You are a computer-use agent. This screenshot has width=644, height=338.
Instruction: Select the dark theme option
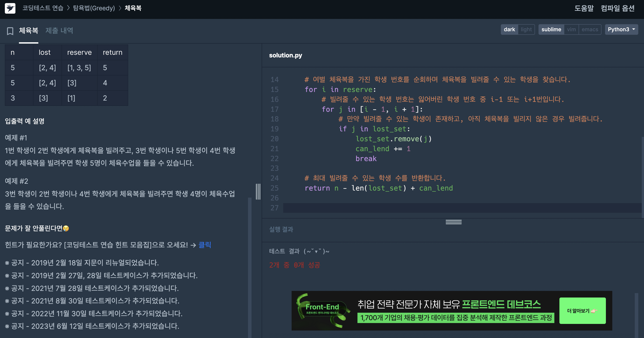coord(509,29)
